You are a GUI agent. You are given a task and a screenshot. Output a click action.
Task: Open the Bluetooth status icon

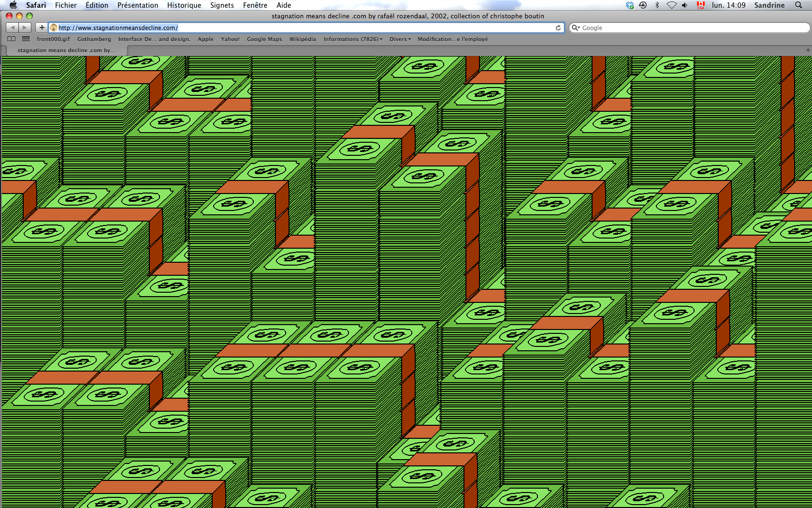657,5
